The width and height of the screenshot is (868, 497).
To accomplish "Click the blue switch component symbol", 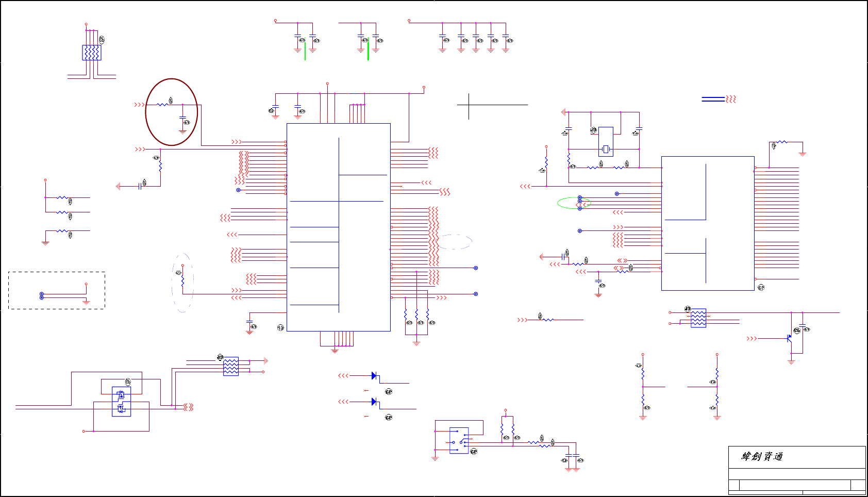I will point(459,440).
